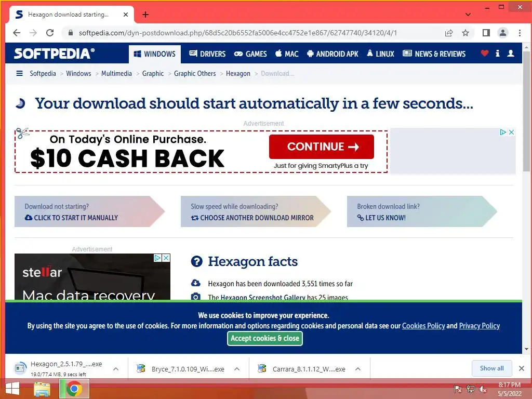Go to Multimedia breadcrumb link

click(116, 74)
